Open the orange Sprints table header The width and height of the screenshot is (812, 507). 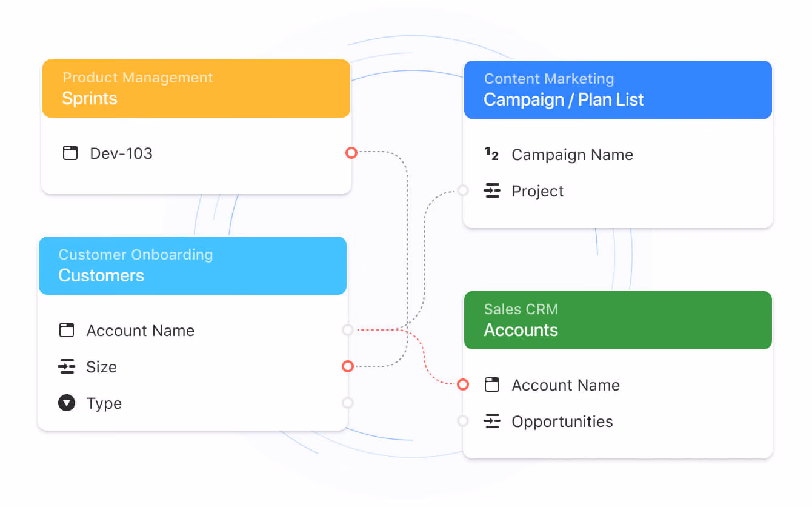tap(196, 89)
